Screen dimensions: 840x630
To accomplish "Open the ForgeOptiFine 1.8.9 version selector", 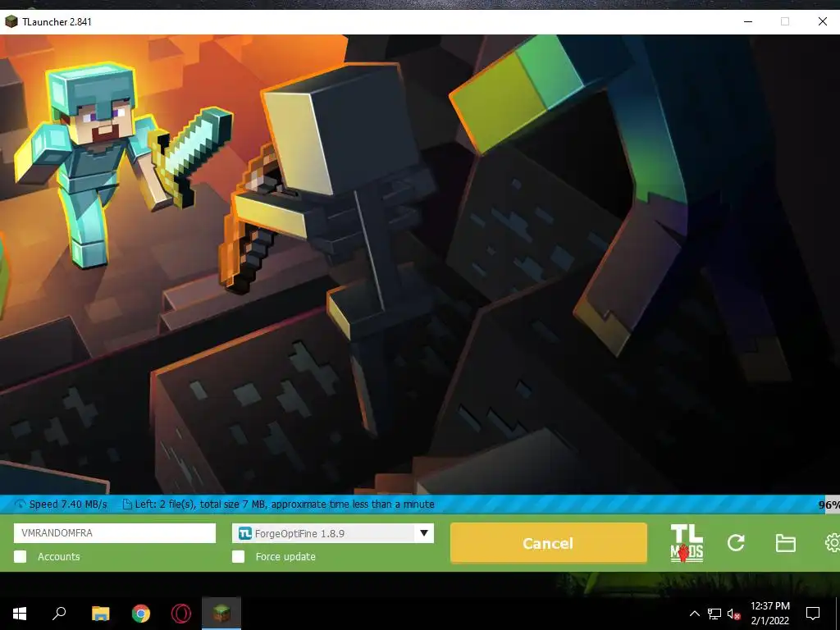I will pyautogui.click(x=333, y=533).
